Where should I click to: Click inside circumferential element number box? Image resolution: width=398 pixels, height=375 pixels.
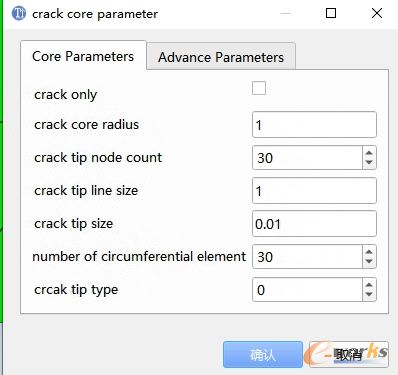(307, 257)
